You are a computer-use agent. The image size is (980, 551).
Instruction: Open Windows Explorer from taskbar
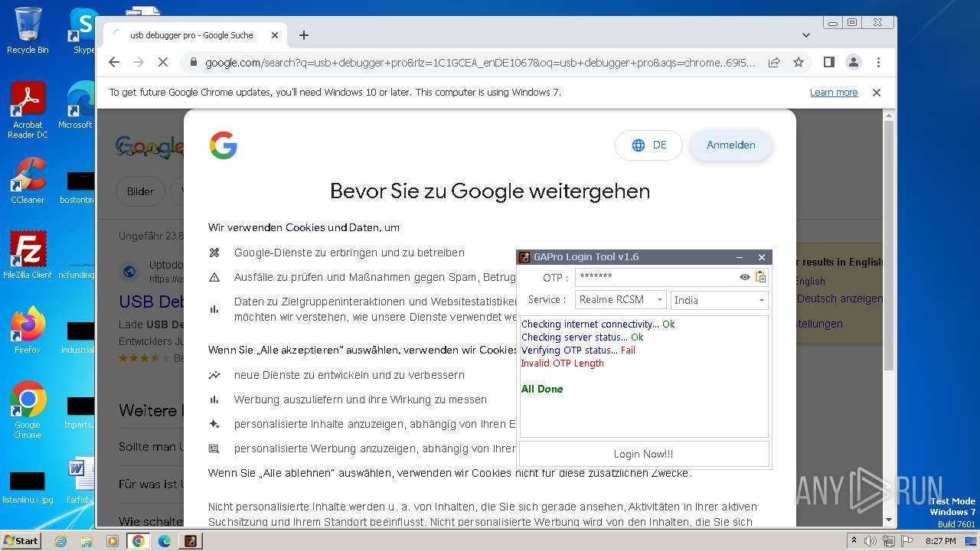coord(87,541)
